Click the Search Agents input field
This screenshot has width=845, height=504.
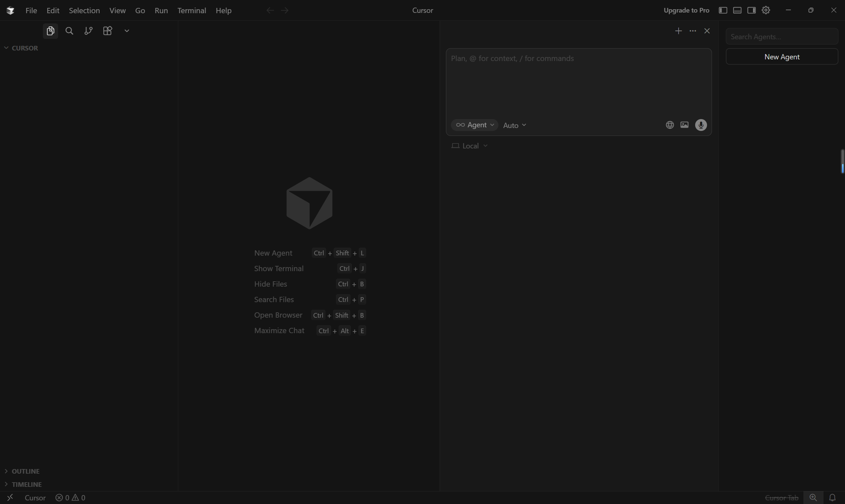tap(782, 37)
